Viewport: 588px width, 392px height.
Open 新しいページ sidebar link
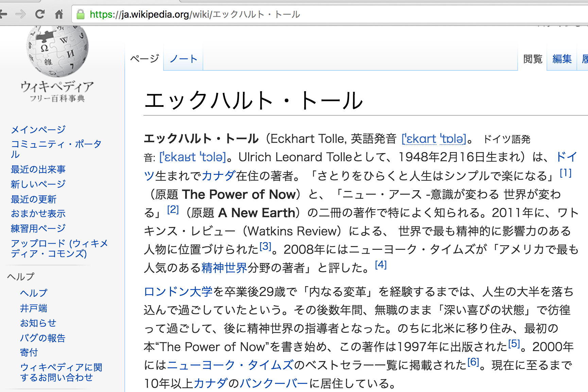[x=38, y=184]
